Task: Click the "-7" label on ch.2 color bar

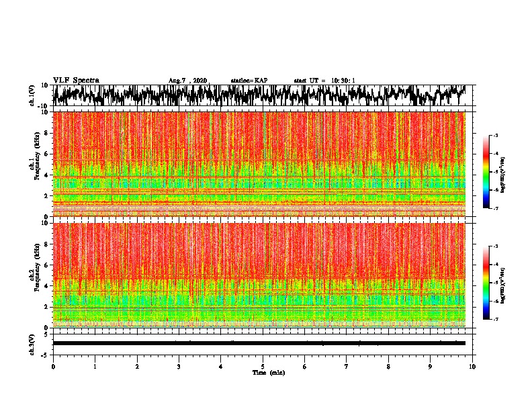Action: [x=496, y=320]
